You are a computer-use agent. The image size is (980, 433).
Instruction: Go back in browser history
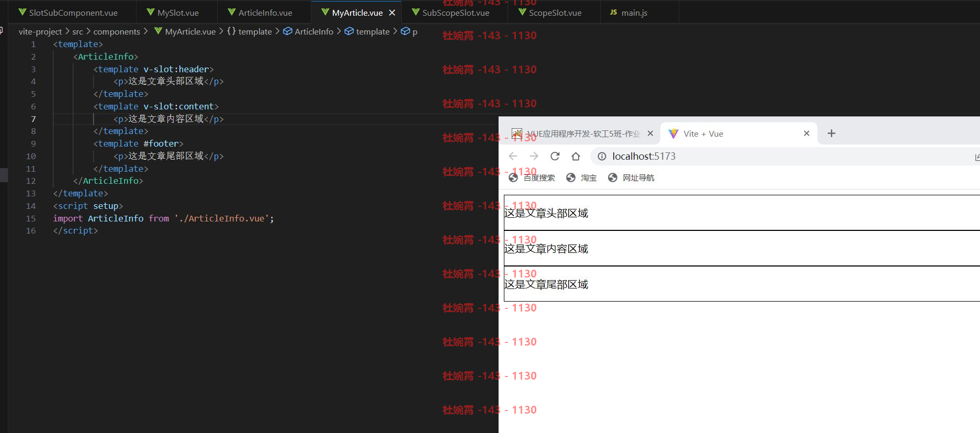click(513, 156)
